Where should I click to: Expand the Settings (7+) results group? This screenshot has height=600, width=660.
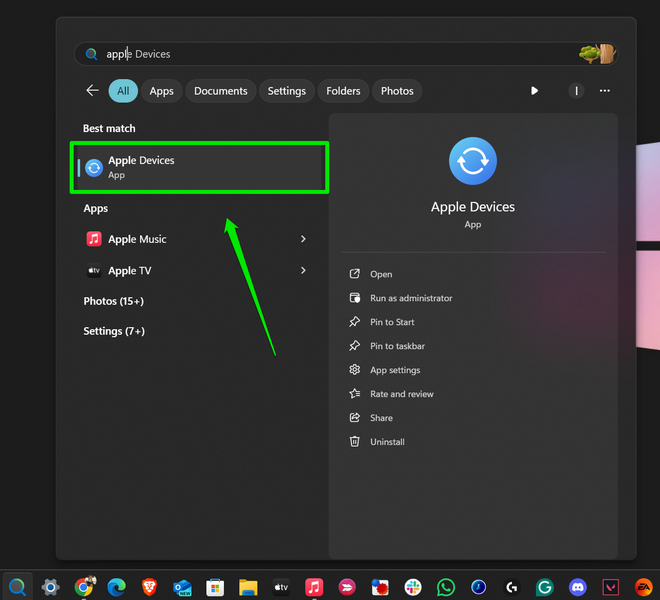click(116, 331)
